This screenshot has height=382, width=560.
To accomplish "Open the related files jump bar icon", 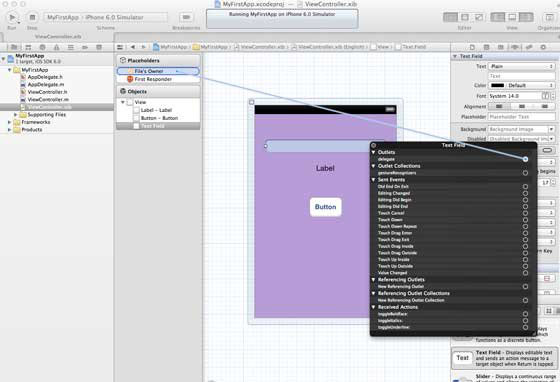I will [120, 47].
